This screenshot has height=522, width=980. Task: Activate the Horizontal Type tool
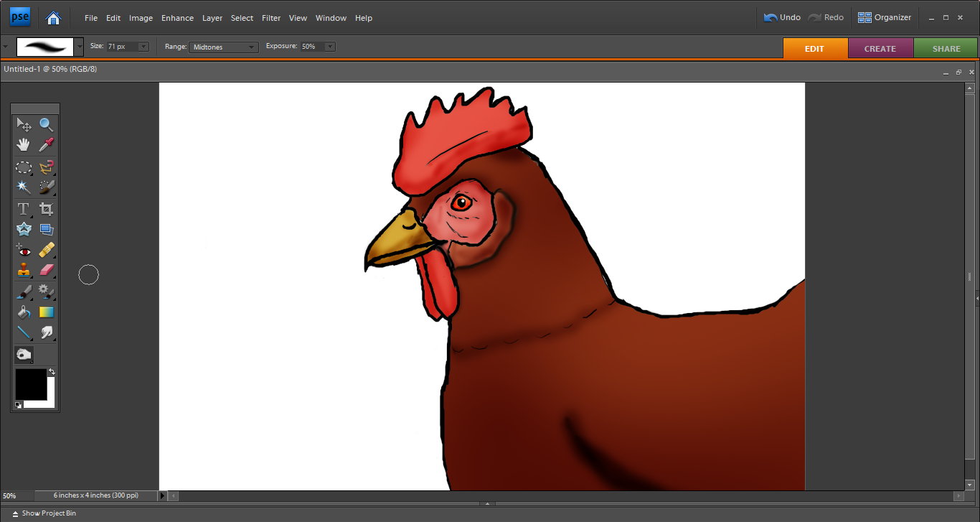[24, 209]
